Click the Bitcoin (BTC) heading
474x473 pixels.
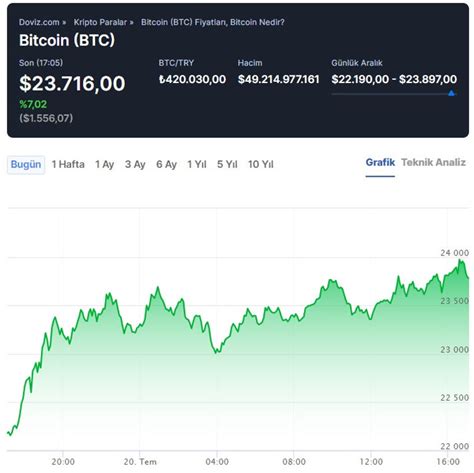[x=67, y=40]
